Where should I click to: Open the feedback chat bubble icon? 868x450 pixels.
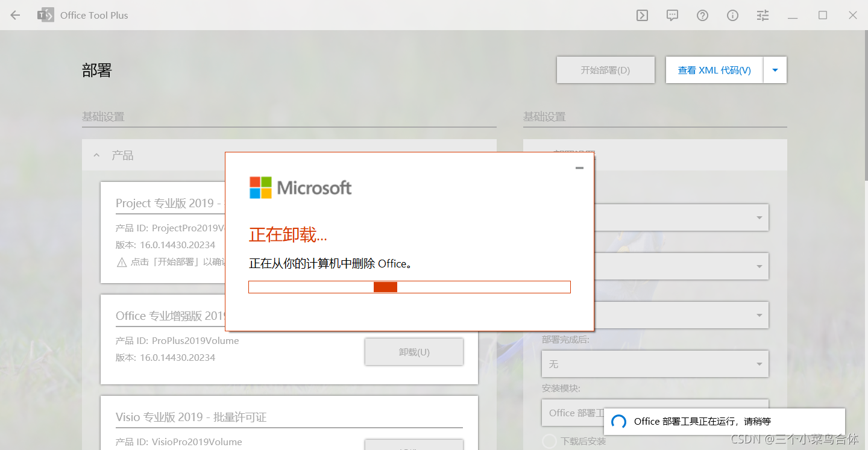[x=671, y=15]
